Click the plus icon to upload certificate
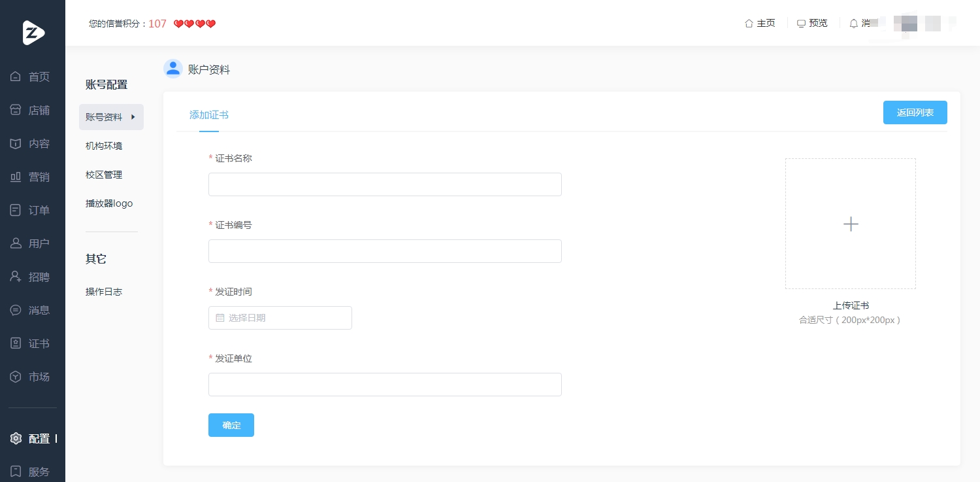 coord(851,224)
